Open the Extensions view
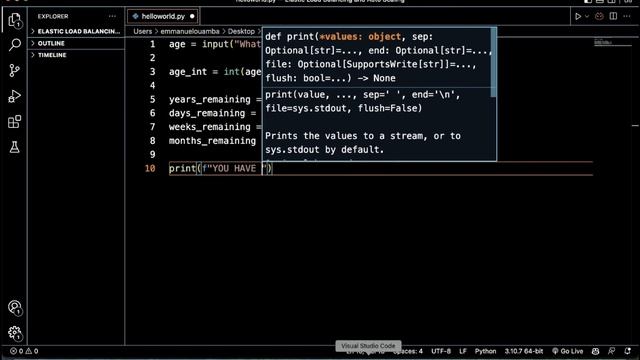 (x=14, y=122)
